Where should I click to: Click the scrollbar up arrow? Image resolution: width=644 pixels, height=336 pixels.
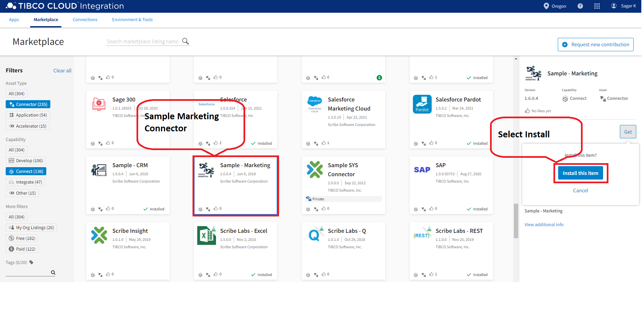[x=516, y=59]
